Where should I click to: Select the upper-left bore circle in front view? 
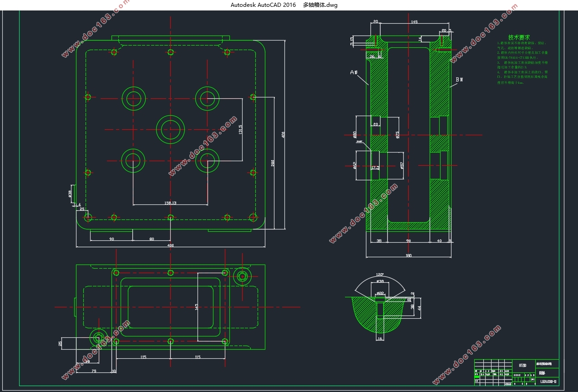(x=134, y=98)
